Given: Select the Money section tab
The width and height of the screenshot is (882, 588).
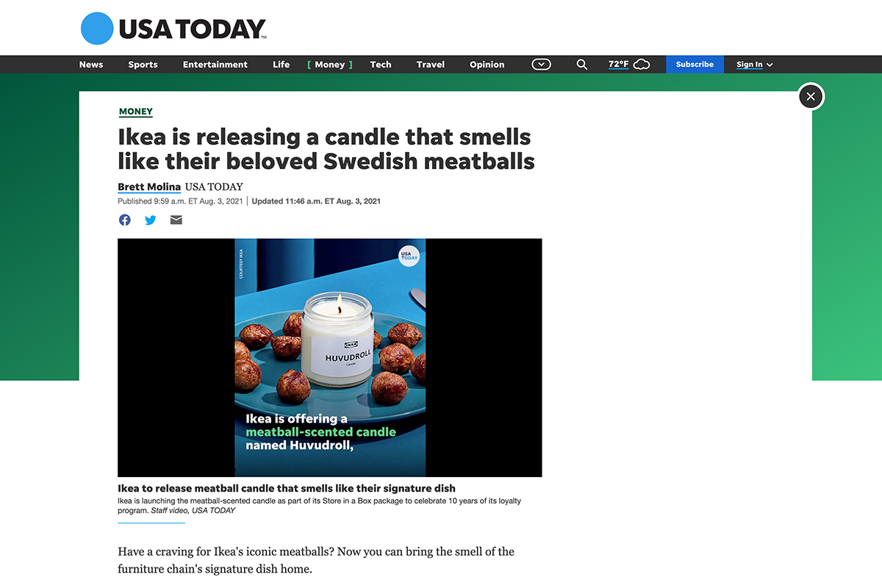Looking at the screenshot, I should [330, 65].
